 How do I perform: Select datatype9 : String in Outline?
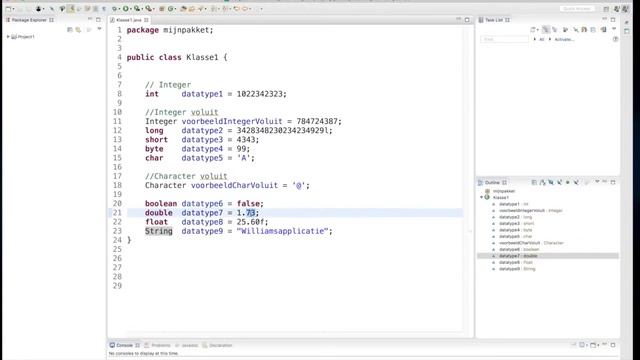click(x=517, y=269)
